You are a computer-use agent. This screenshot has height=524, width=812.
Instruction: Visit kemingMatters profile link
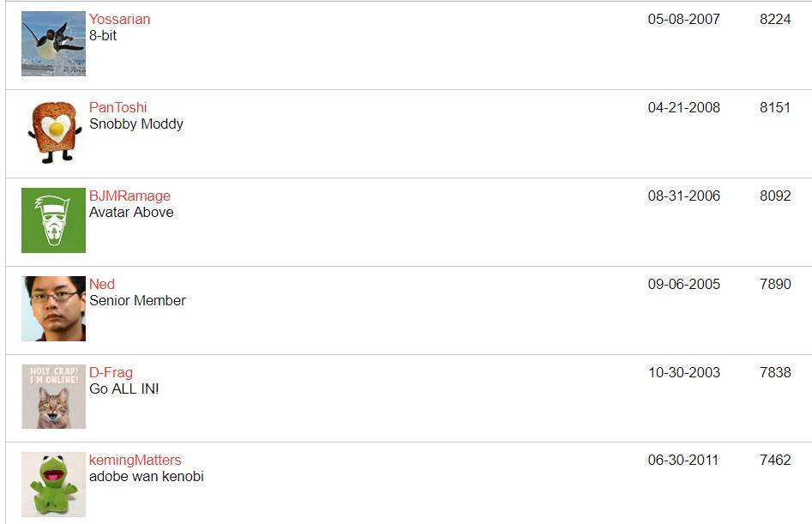click(135, 461)
